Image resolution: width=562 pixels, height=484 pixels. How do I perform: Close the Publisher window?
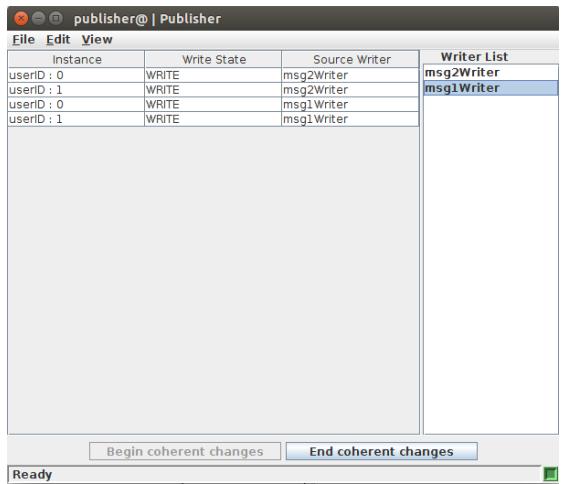coord(20,18)
